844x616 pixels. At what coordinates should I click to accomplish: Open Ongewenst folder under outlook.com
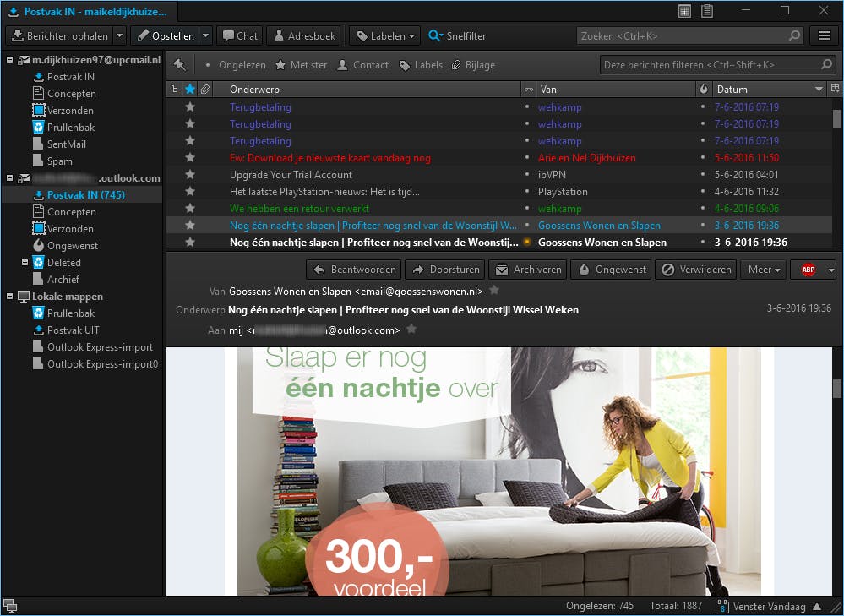(73, 246)
